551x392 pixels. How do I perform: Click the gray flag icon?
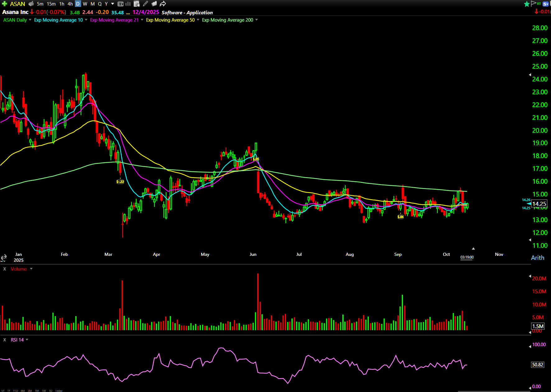(534, 3)
